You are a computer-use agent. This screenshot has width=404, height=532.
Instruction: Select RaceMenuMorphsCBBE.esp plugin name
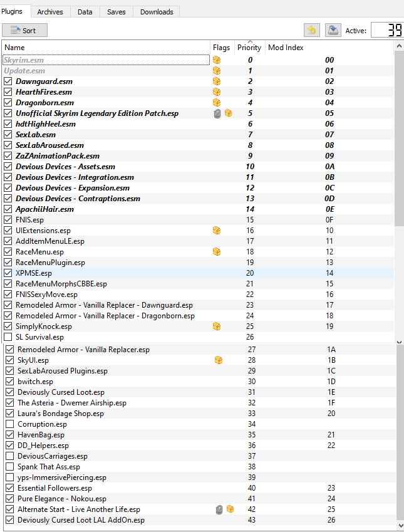pyautogui.click(x=61, y=284)
